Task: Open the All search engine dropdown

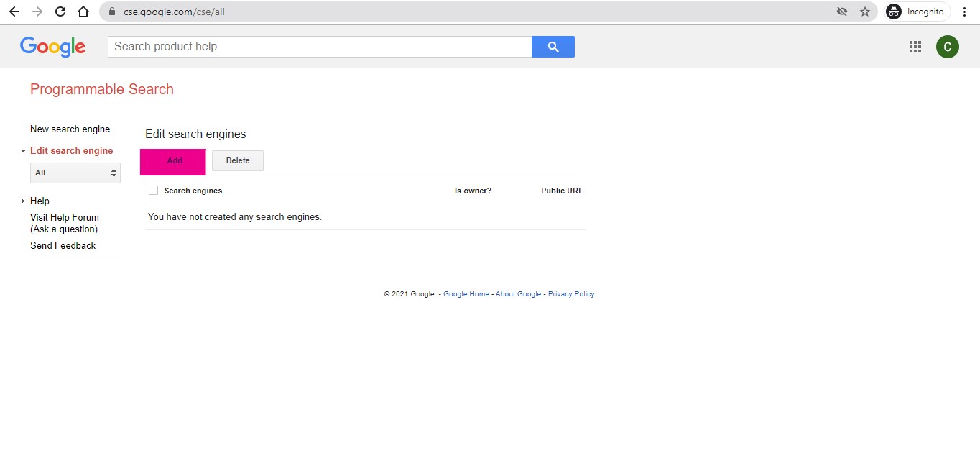Action: pyautogui.click(x=75, y=173)
